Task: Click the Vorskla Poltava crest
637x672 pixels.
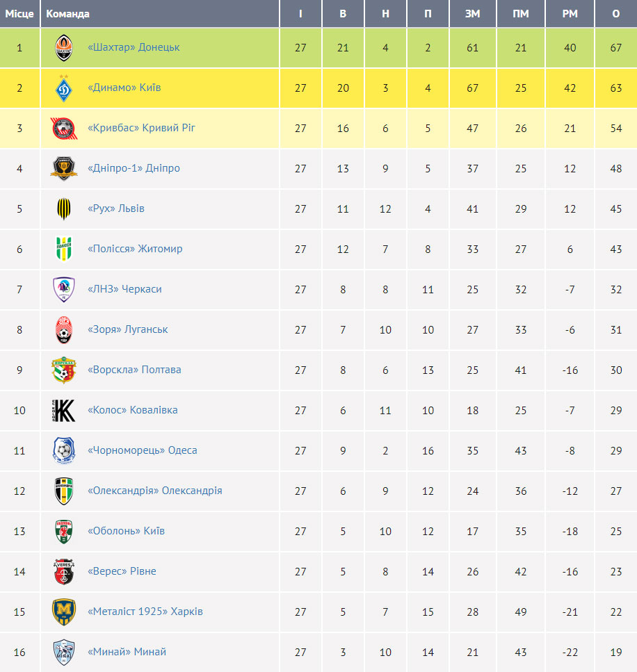Action: [x=64, y=370]
